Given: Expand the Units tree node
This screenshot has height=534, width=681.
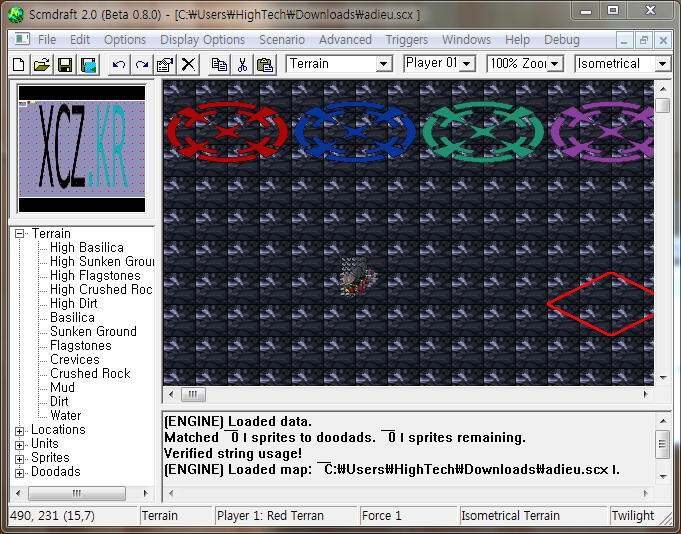Looking at the screenshot, I should (19, 445).
